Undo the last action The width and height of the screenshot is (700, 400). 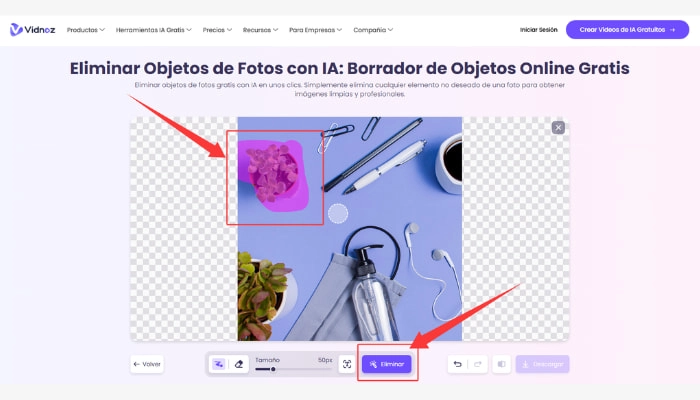[x=458, y=364]
